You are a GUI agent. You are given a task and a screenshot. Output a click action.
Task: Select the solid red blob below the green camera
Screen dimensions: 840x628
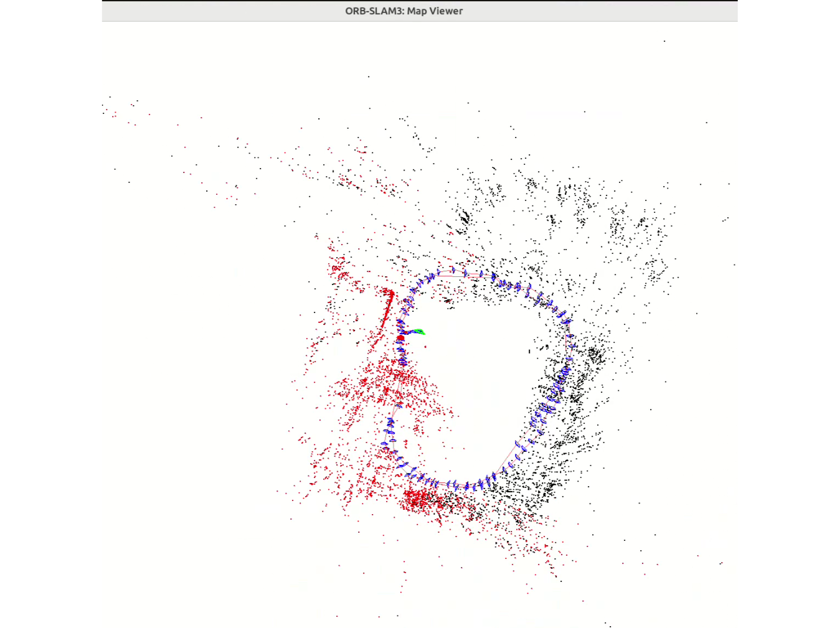[400, 339]
